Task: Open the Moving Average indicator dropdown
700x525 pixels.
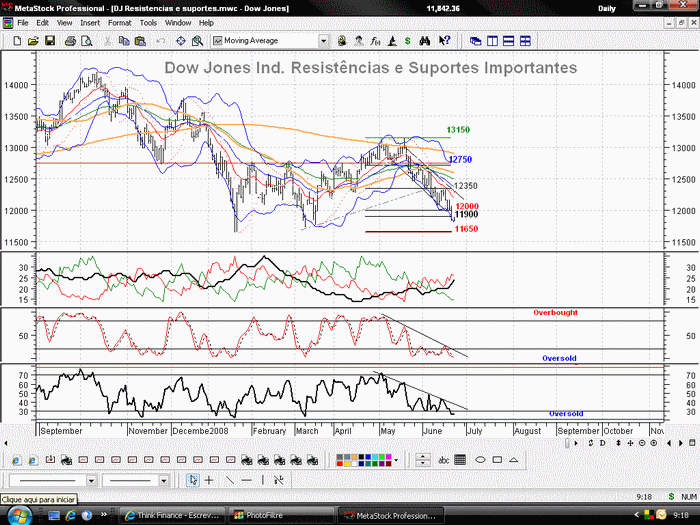Action: (324, 41)
